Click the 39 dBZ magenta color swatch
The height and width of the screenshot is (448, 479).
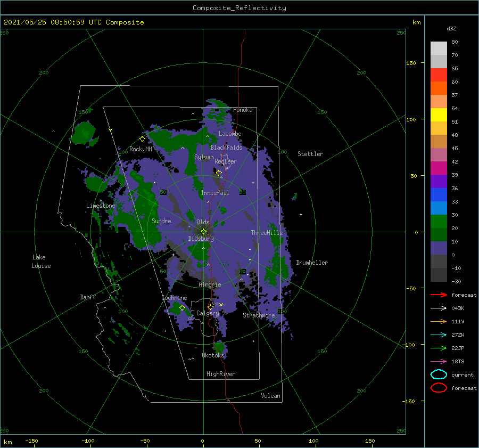(439, 168)
